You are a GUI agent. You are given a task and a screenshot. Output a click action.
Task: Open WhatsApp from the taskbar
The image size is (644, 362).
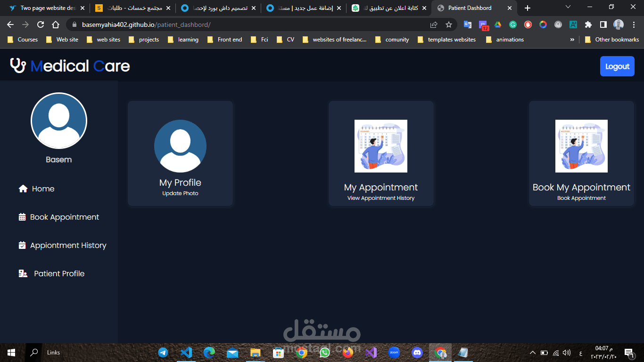[324, 352]
